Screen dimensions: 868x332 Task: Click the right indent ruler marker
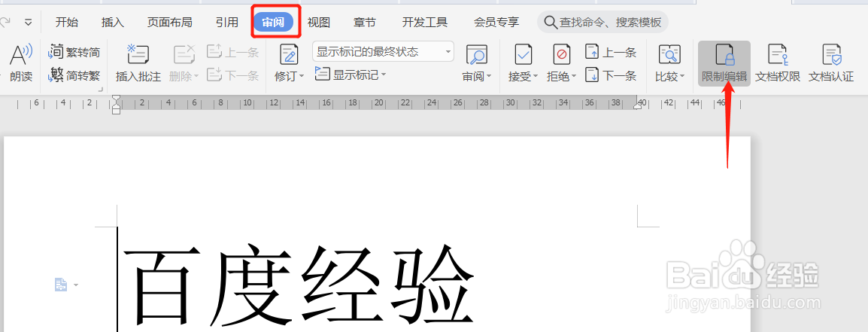(638, 106)
